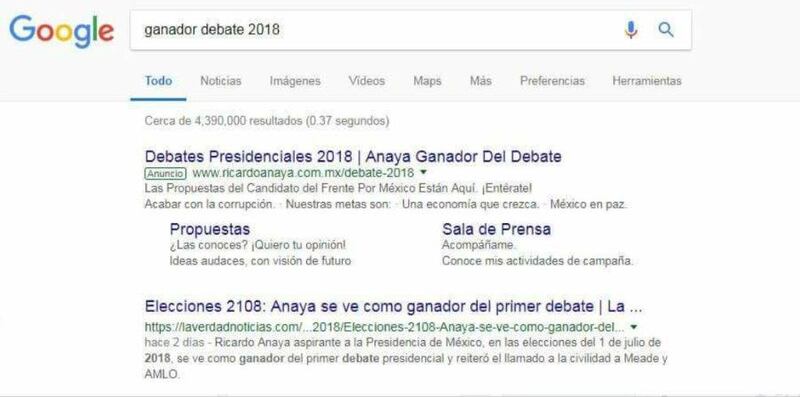800x397 pixels.
Task: Open the Sala de Prensa sitelink
Action: [496, 229]
